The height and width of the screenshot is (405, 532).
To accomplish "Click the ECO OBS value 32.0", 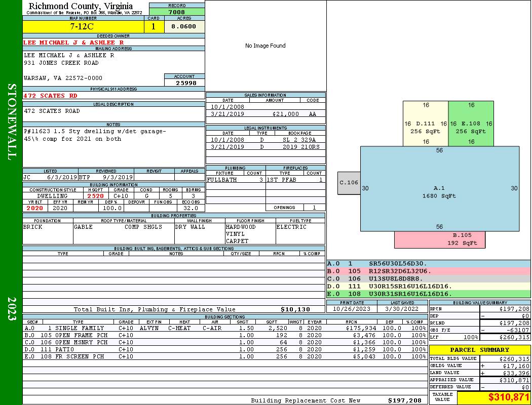I will [x=191, y=208].
